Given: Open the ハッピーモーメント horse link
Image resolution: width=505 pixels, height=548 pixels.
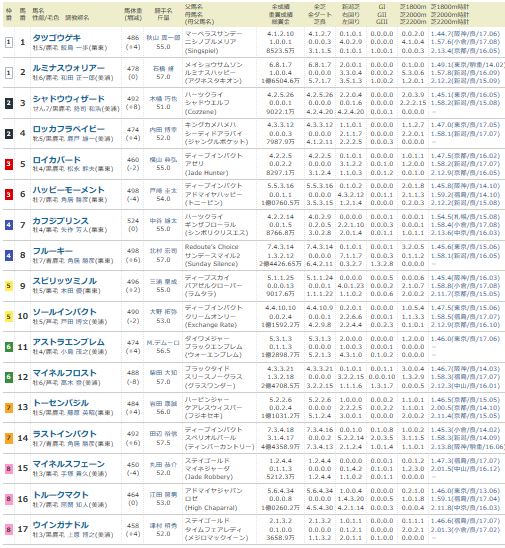Looking at the screenshot, I should click(68, 190).
